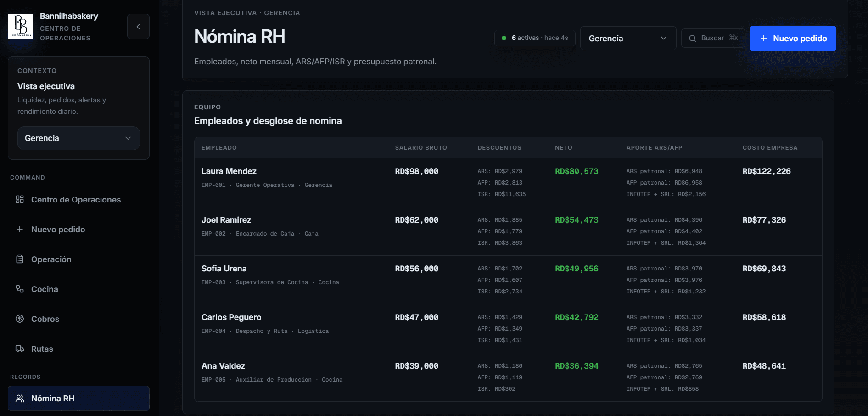Select employee Sofia Urena

click(x=224, y=269)
